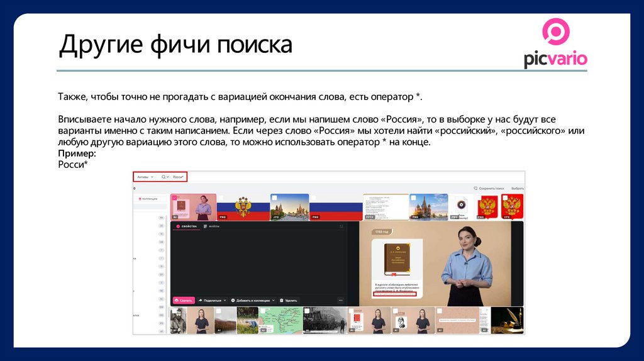Click the Свойства tab pink circle icon
The image size is (644, 361).
(178, 226)
